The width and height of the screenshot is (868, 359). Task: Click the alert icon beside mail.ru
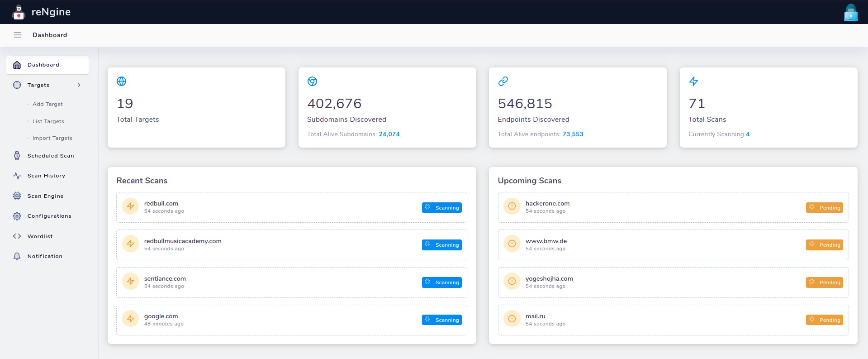512,319
